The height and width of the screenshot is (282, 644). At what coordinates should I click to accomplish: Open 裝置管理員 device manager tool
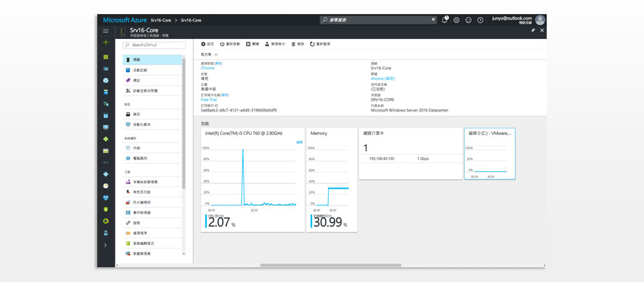click(x=152, y=254)
